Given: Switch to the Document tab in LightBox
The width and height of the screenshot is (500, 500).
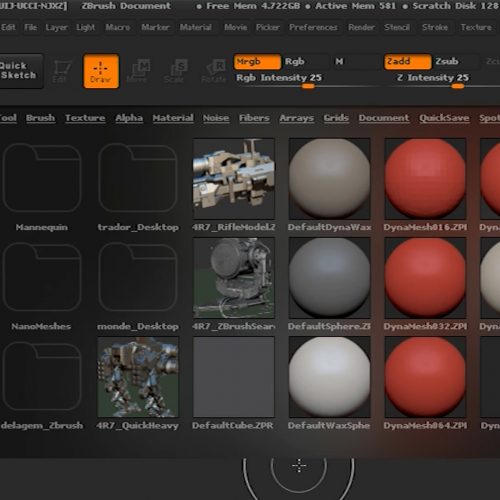Looking at the screenshot, I should tap(384, 118).
